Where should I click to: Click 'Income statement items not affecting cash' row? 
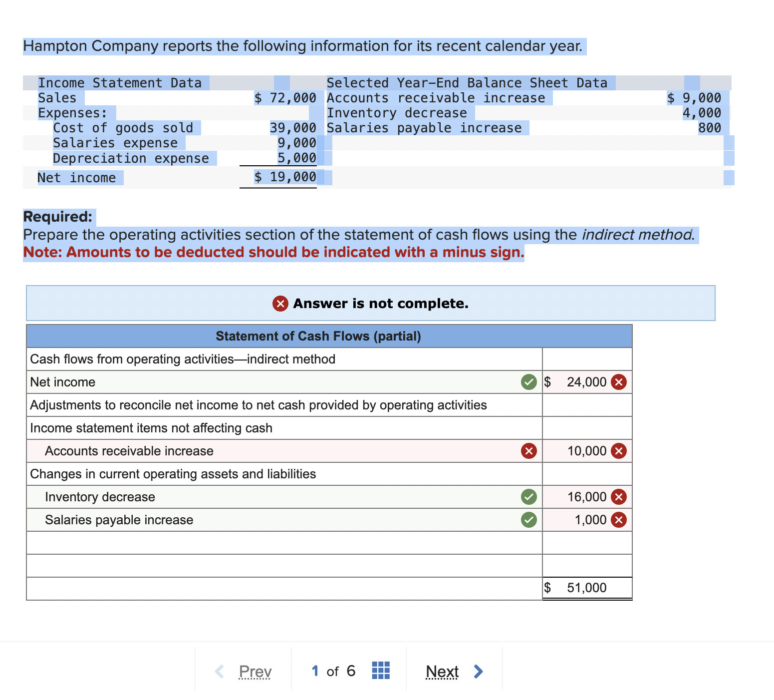tap(284, 428)
